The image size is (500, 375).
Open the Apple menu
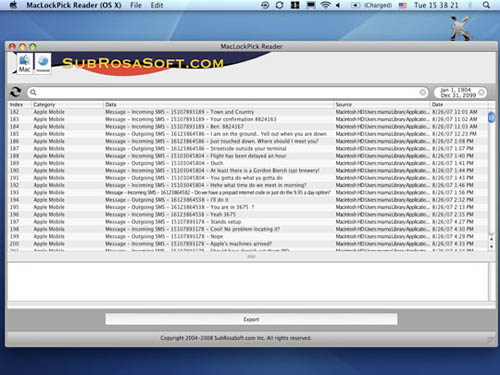[13, 5]
